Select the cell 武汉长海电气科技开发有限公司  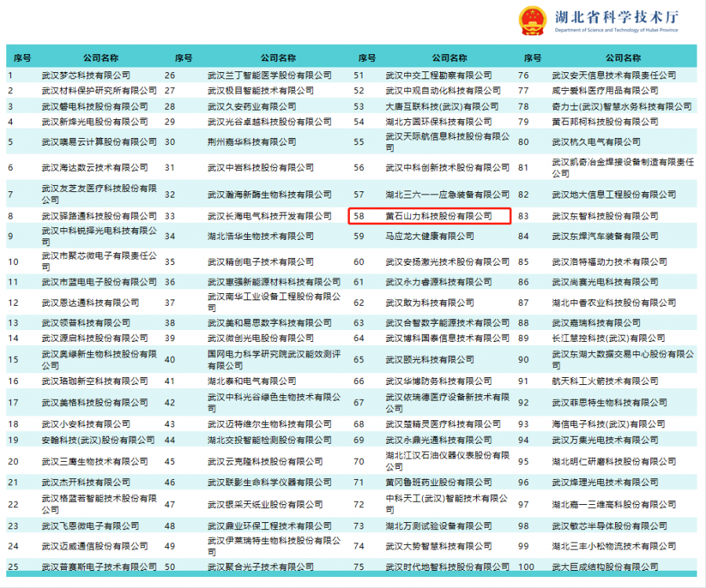269,216
